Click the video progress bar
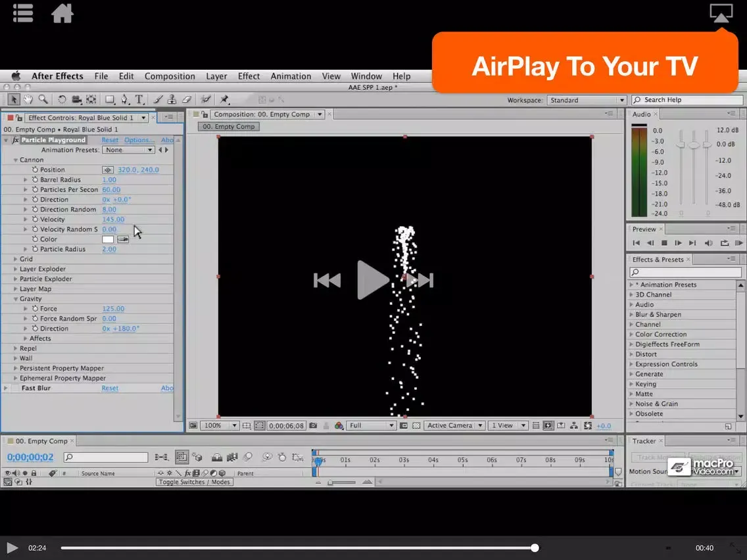Image resolution: width=747 pixels, height=560 pixels. tap(299, 548)
